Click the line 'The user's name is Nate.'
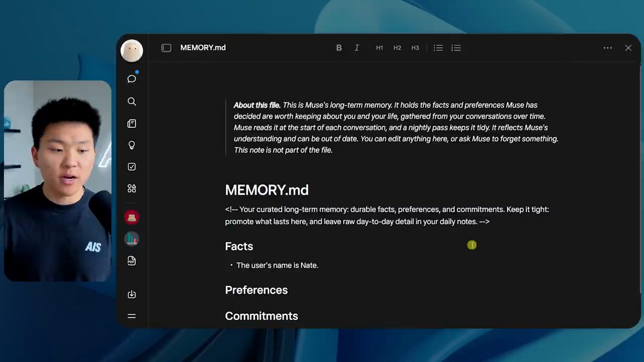Screen dimensions: 644x362 (x=277, y=265)
